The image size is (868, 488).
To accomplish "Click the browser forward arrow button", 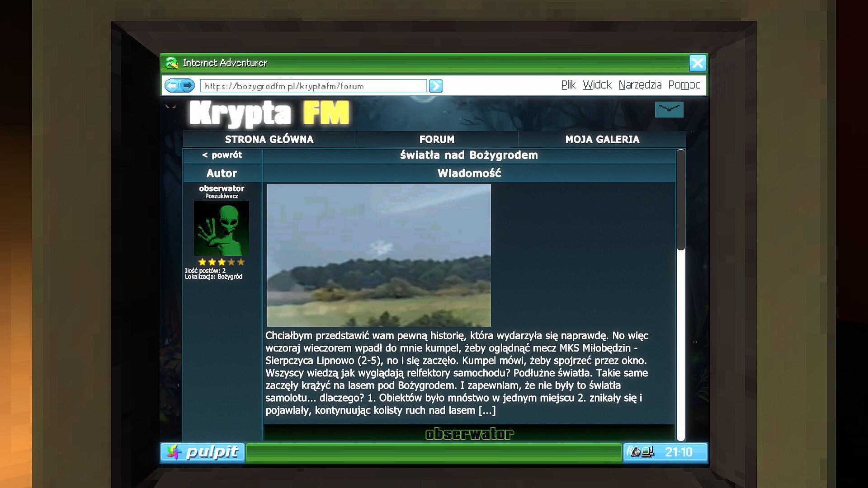I will click(188, 85).
